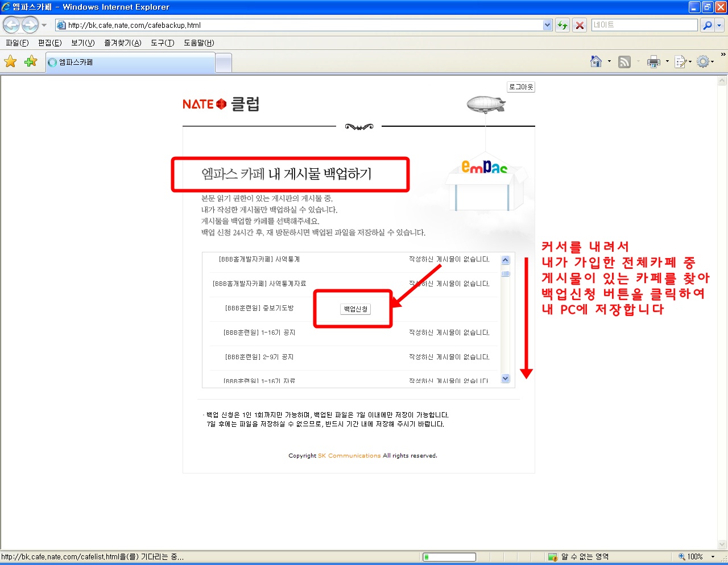Click the SK Communications copyright link
Viewport: 728px width, 565px height.
349,456
